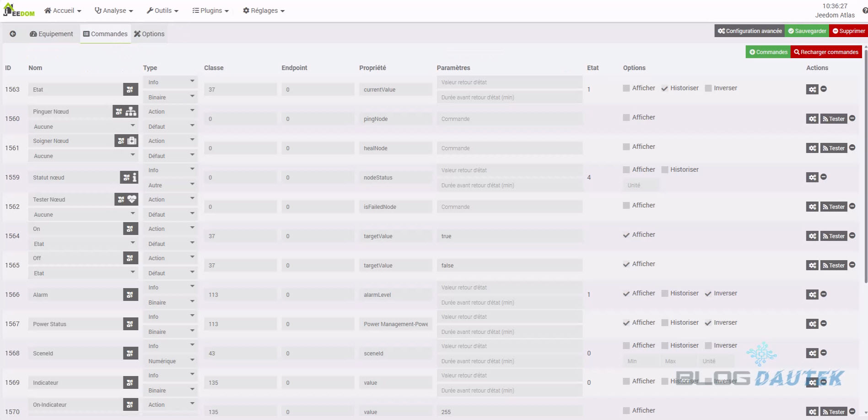
Task: Click the Paramètres field showing true
Action: coord(509,236)
